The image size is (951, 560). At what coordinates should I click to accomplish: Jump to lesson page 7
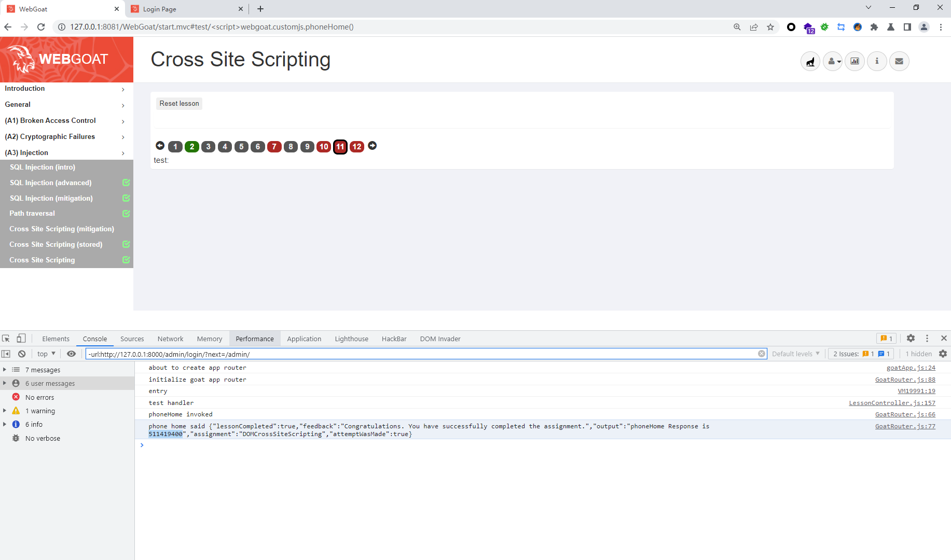274,147
